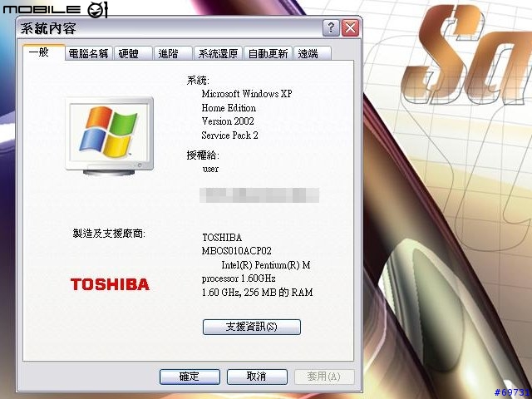Open the 硬體 tab
This screenshot has height=399, width=532.
(133, 53)
